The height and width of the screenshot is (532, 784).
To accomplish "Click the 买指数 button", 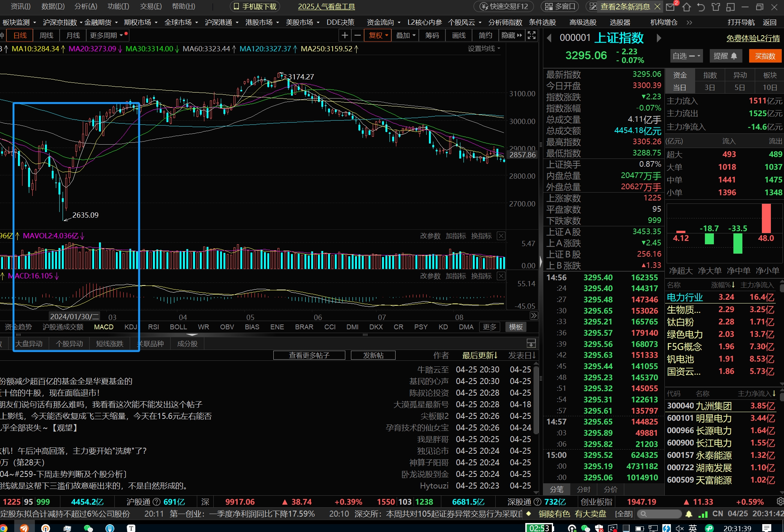I will pyautogui.click(x=765, y=56).
